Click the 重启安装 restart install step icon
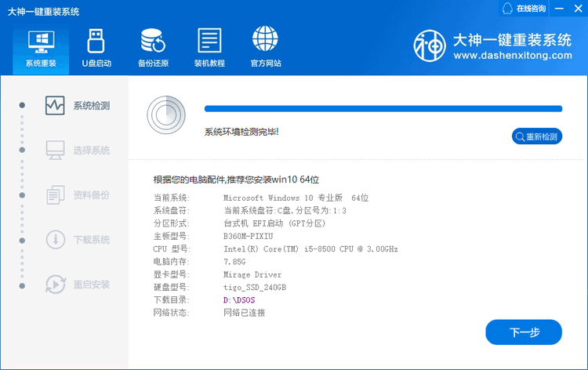The height and width of the screenshot is (370, 588). click(55, 284)
